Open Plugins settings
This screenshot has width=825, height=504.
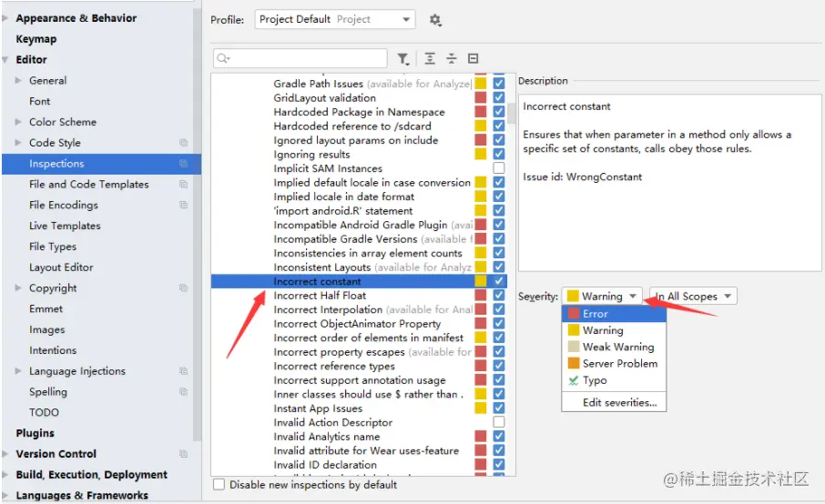36,433
